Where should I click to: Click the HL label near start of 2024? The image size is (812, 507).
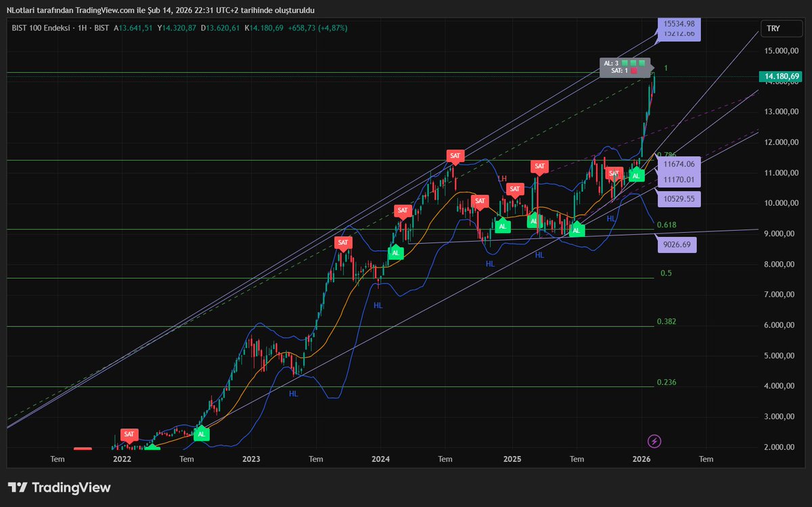378,306
